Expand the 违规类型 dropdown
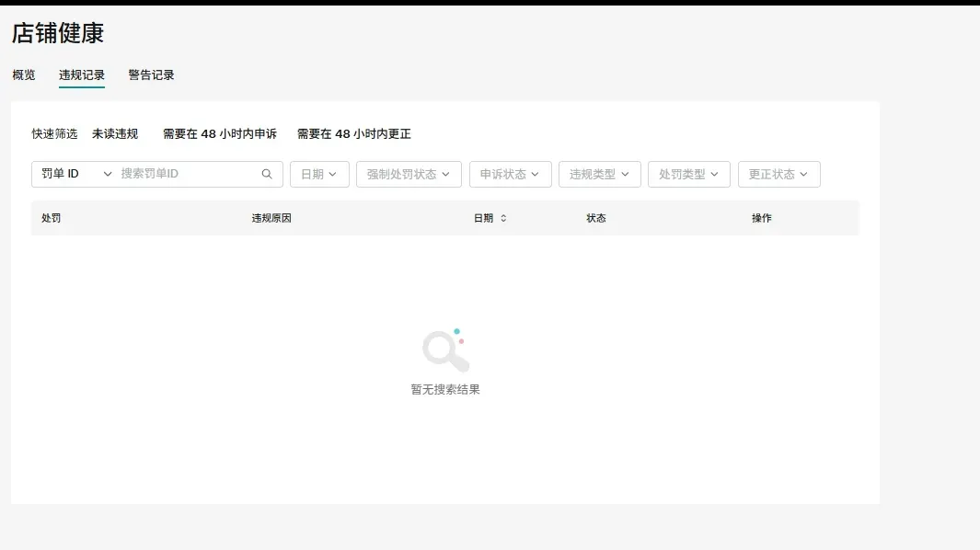This screenshot has height=550, width=980. pyautogui.click(x=599, y=175)
